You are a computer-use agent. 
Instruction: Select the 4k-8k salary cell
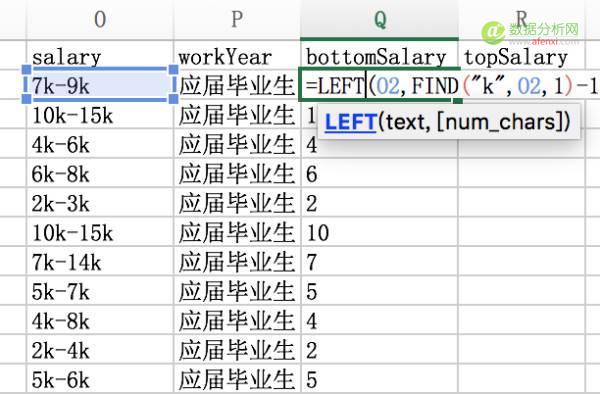[100, 321]
